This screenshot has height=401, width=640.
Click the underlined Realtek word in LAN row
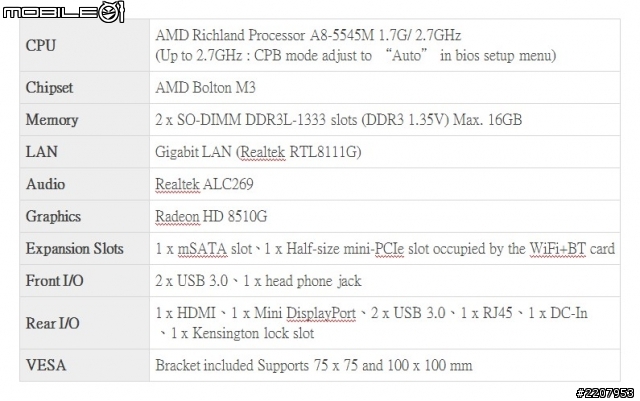tap(263, 152)
